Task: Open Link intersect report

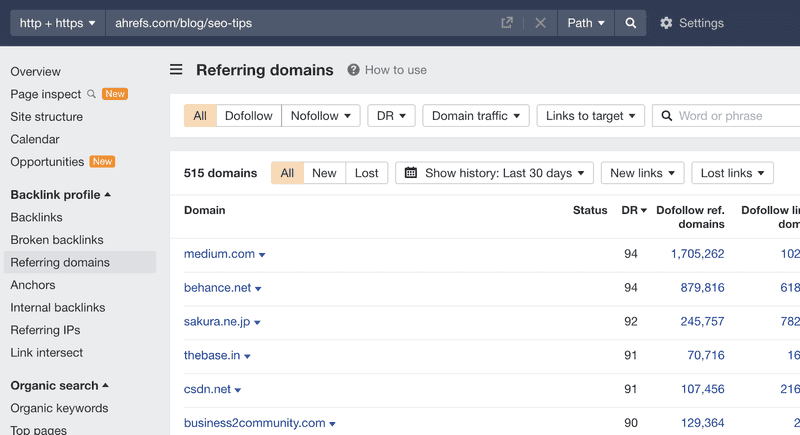Action: coord(46,352)
